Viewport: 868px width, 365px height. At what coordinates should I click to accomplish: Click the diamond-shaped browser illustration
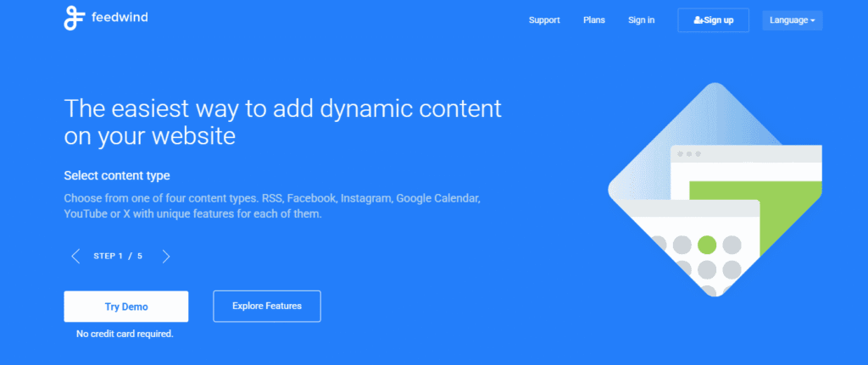click(x=715, y=190)
